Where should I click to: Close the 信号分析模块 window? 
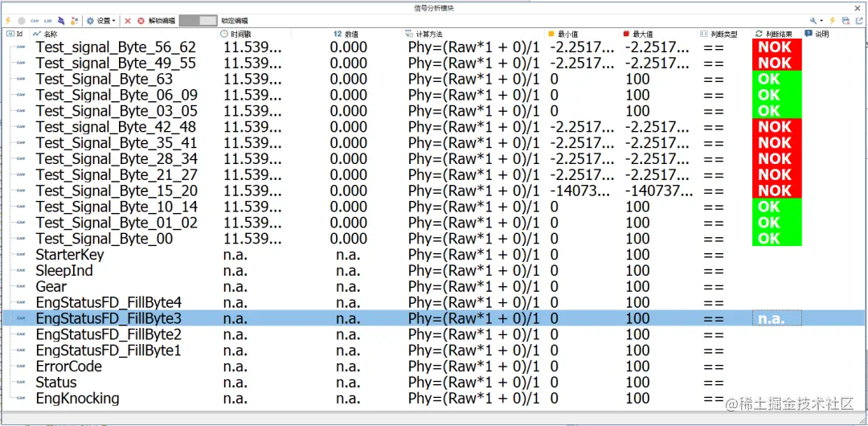(857, 8)
